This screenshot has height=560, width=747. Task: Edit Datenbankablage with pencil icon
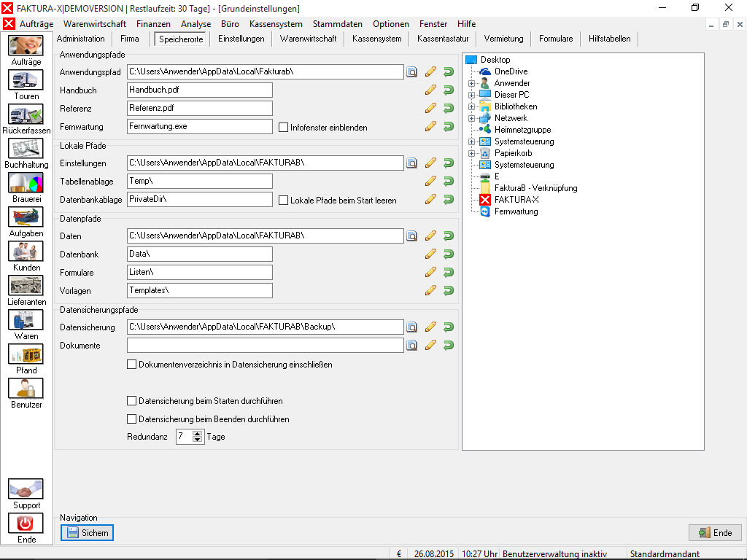(430, 200)
